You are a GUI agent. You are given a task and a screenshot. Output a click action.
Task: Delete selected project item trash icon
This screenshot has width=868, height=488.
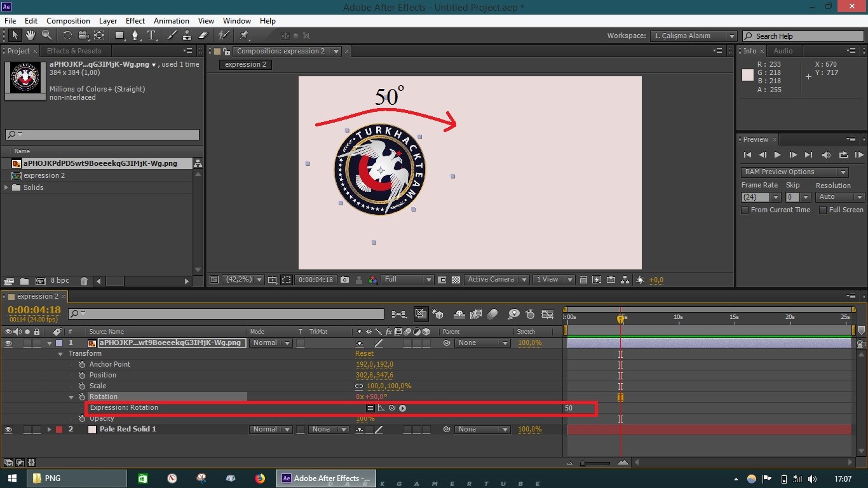[84, 281]
